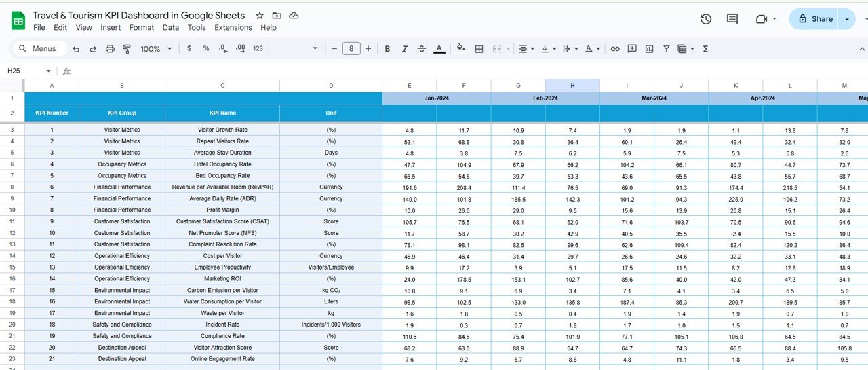The image size is (868, 370).
Task: Toggle Italic formatting
Action: click(x=405, y=49)
